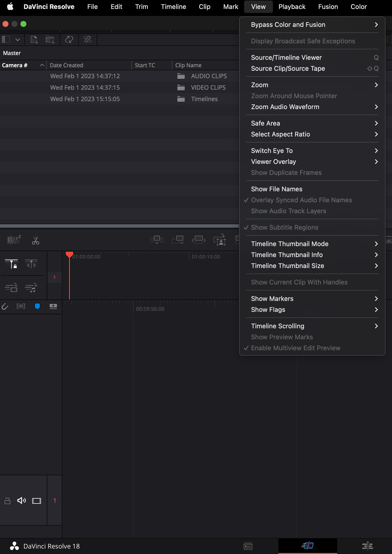Choose Source/Timeline Viewer

[x=312, y=58]
